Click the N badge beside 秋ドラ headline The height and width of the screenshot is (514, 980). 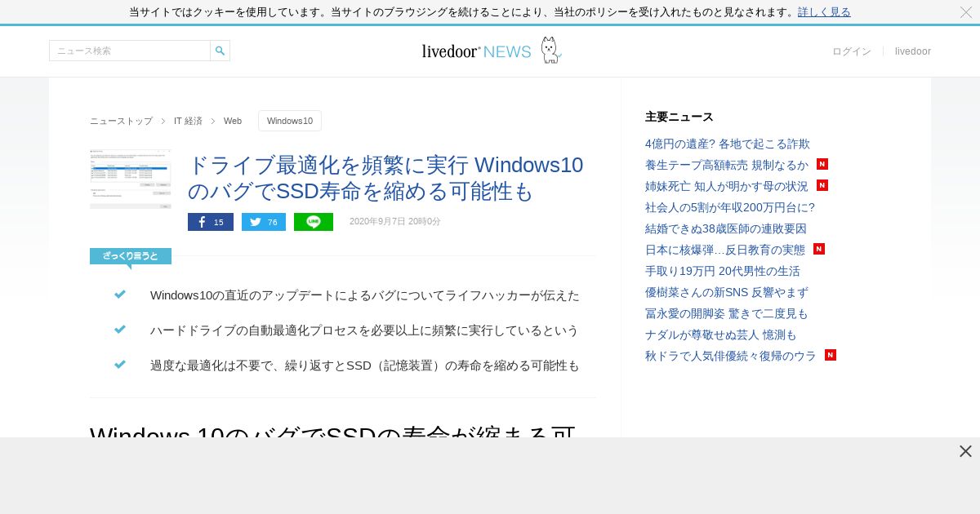click(x=831, y=355)
